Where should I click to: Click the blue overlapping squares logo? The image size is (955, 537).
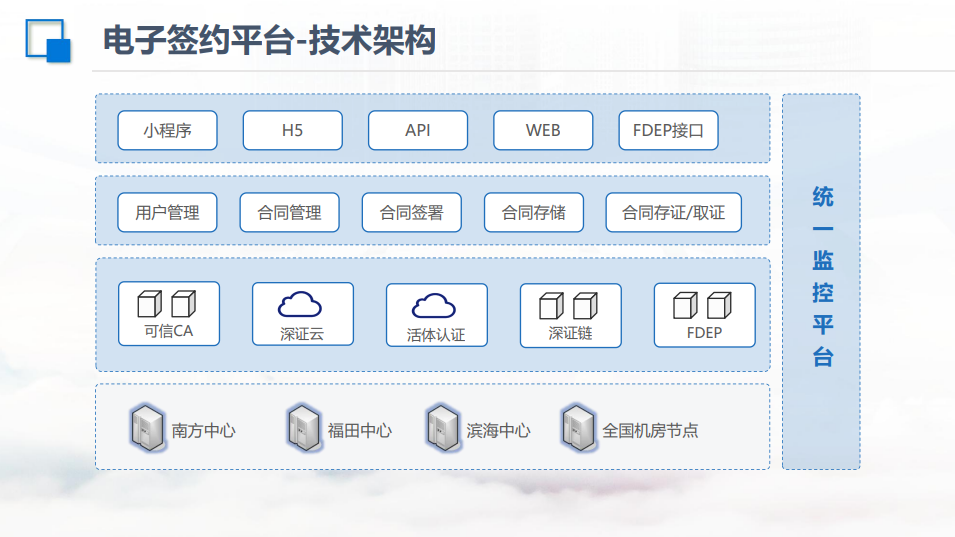[48, 41]
